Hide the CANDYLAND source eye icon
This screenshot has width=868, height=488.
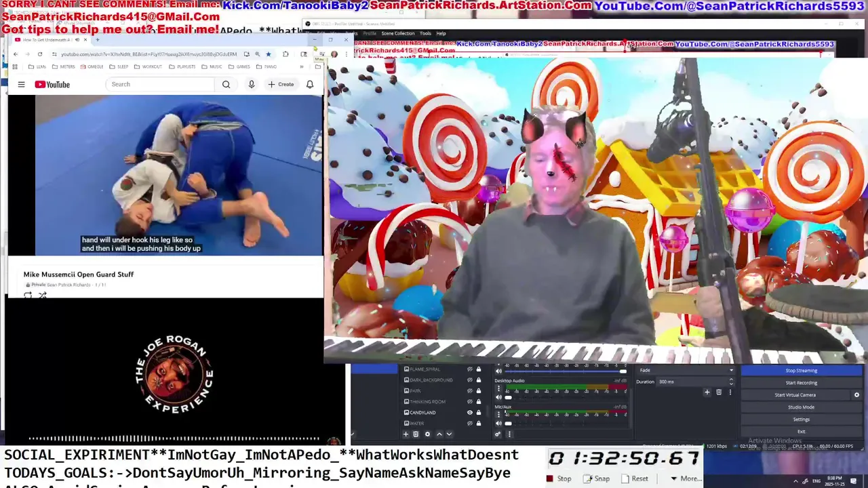[470, 412]
